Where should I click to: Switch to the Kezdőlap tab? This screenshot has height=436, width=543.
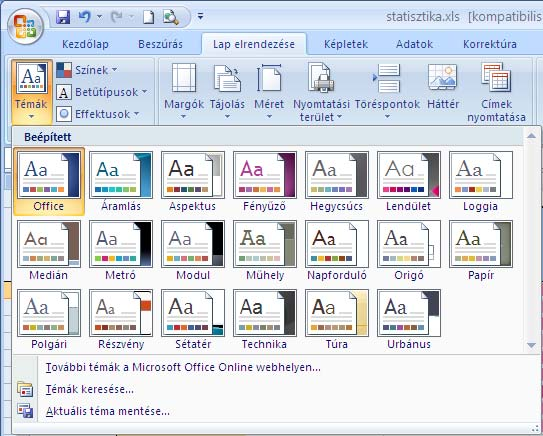pos(85,44)
